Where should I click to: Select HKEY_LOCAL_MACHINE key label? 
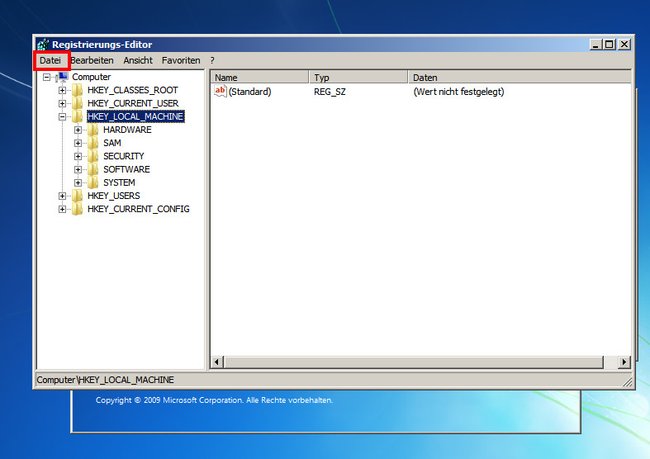(136, 117)
